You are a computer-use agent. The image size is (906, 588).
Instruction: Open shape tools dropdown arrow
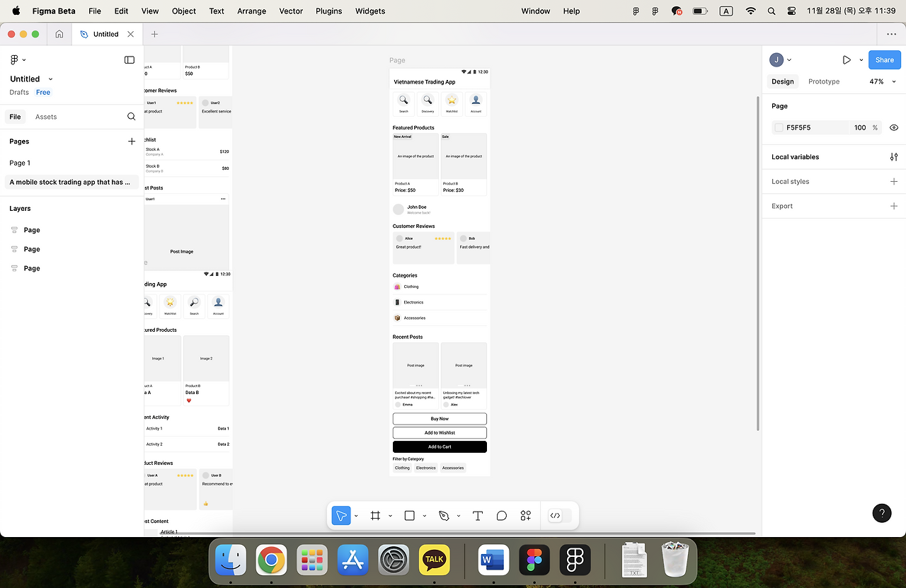click(x=424, y=516)
